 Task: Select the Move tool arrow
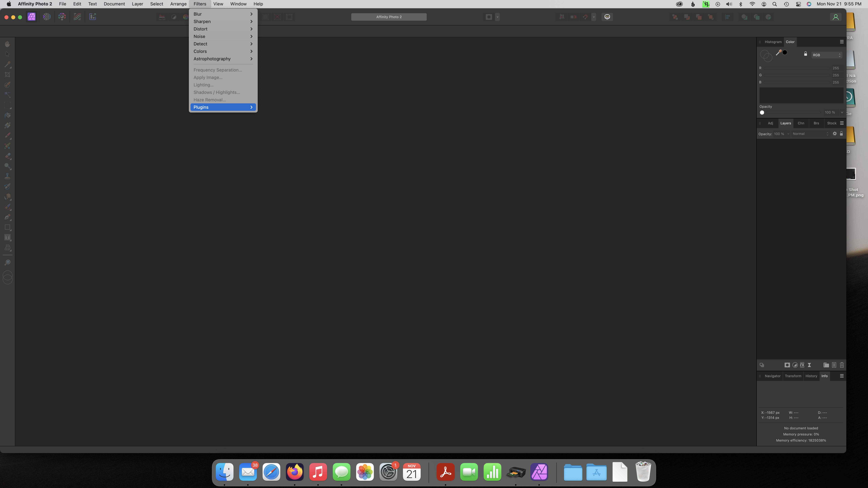click(x=7, y=54)
